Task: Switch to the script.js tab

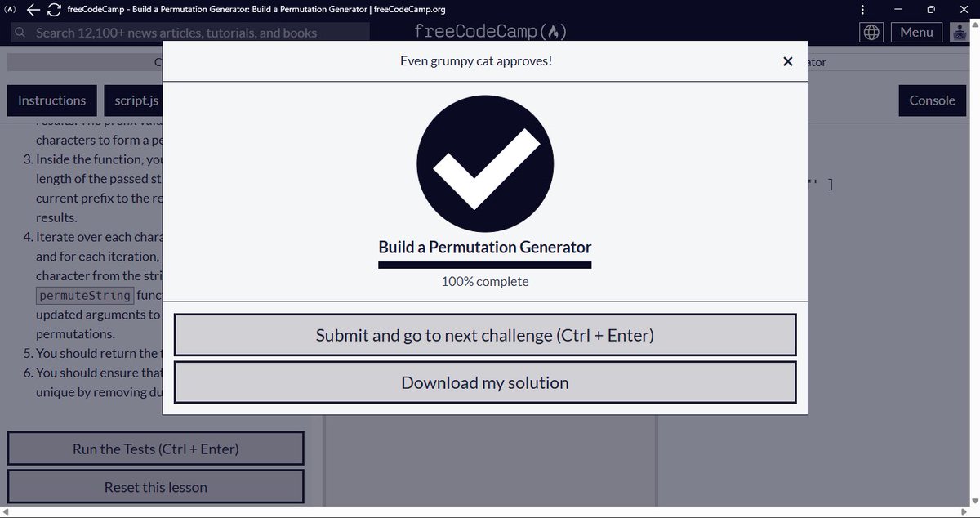Action: [x=133, y=100]
